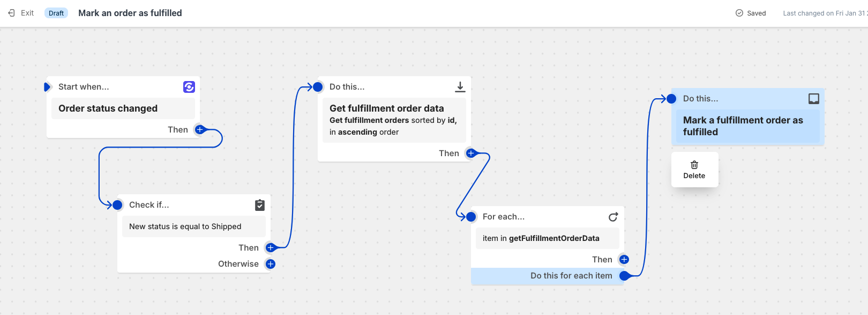The width and height of the screenshot is (868, 315).
Task: Open the Order status changed trigger
Action: tap(123, 108)
